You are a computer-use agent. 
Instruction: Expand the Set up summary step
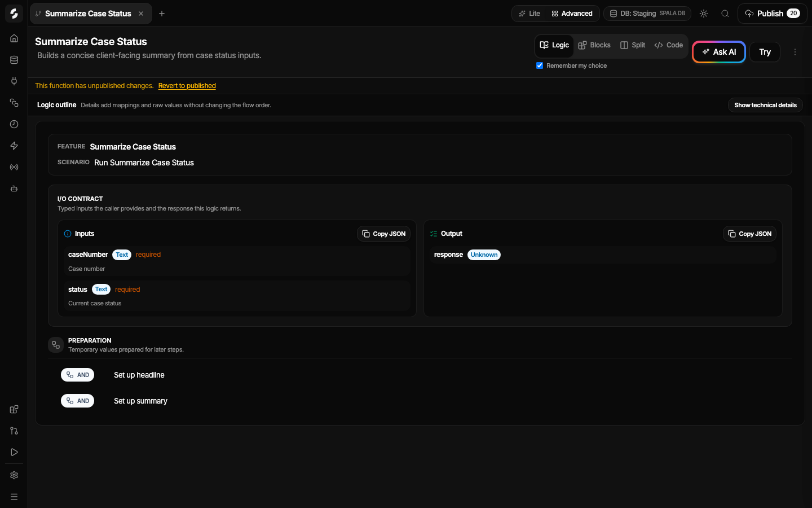click(140, 401)
